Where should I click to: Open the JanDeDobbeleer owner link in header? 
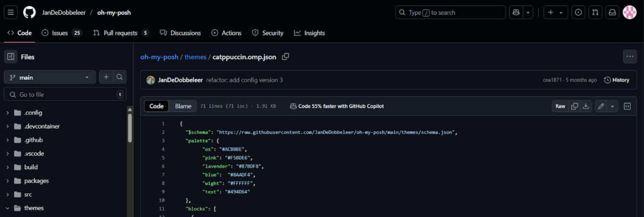[x=64, y=13]
